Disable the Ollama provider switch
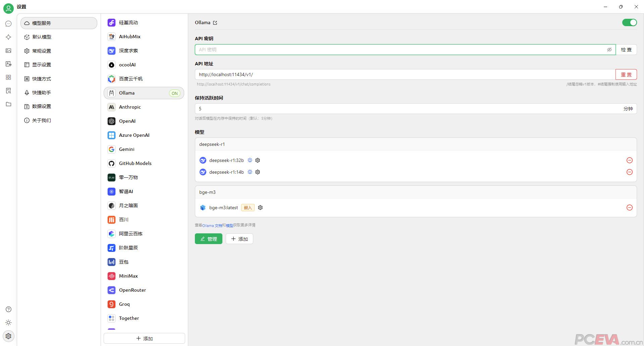This screenshot has height=346, width=644. tap(629, 22)
